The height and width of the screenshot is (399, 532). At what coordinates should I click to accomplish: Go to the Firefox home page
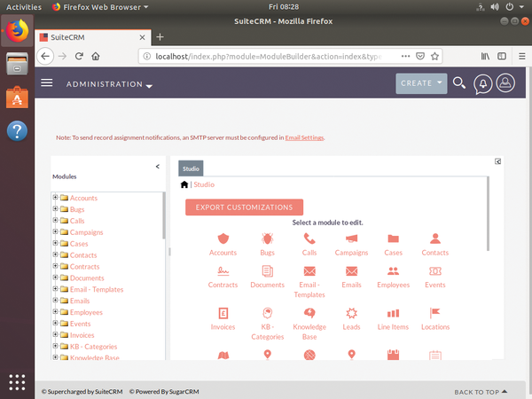pos(96,56)
